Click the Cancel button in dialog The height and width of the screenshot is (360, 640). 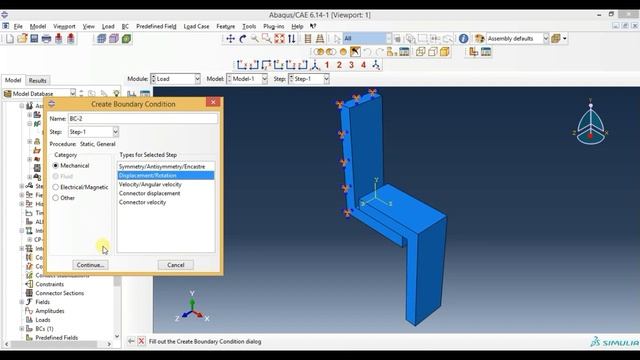pyautogui.click(x=176, y=265)
